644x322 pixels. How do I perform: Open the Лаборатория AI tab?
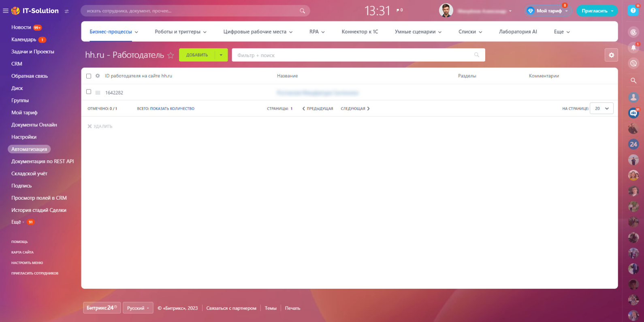(x=518, y=32)
